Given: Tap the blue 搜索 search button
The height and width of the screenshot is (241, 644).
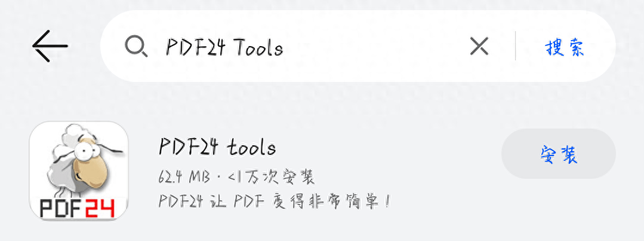Looking at the screenshot, I should tap(565, 48).
